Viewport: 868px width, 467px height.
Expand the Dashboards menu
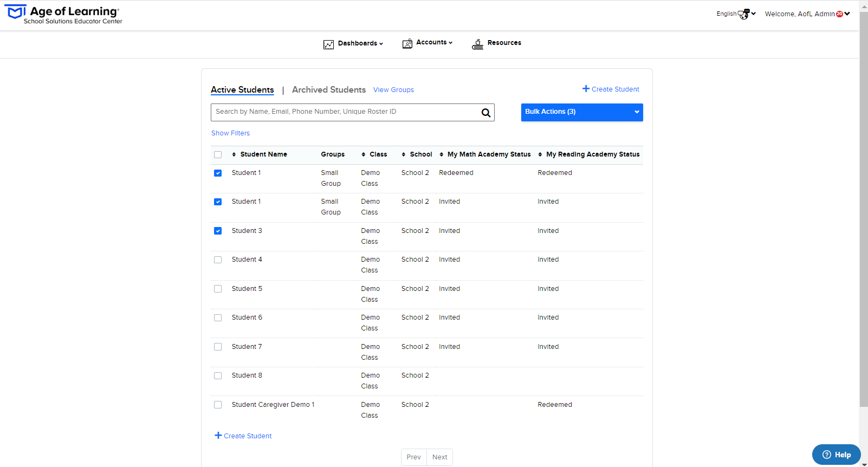[x=353, y=44]
